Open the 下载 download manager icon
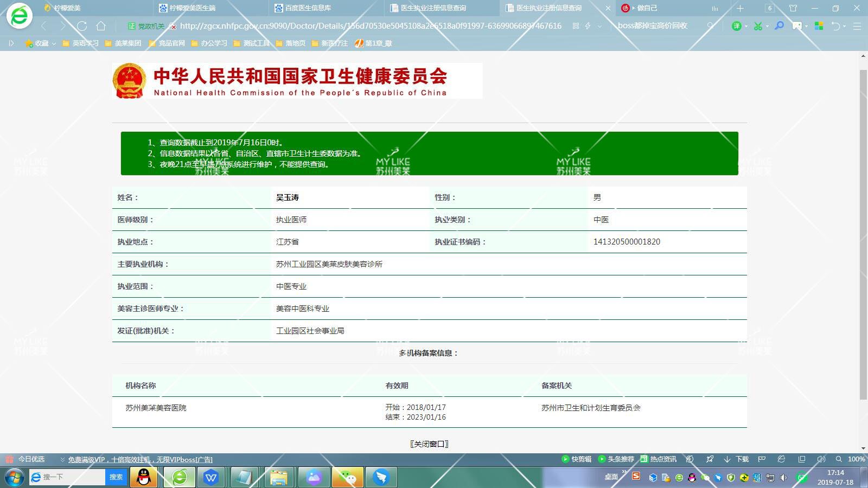This screenshot has width=868, height=488. coord(736,459)
